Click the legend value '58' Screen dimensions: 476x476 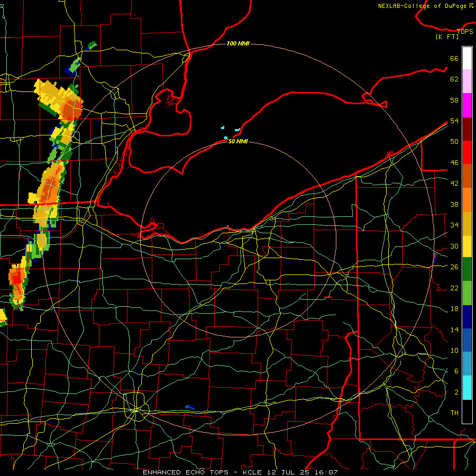click(x=454, y=100)
